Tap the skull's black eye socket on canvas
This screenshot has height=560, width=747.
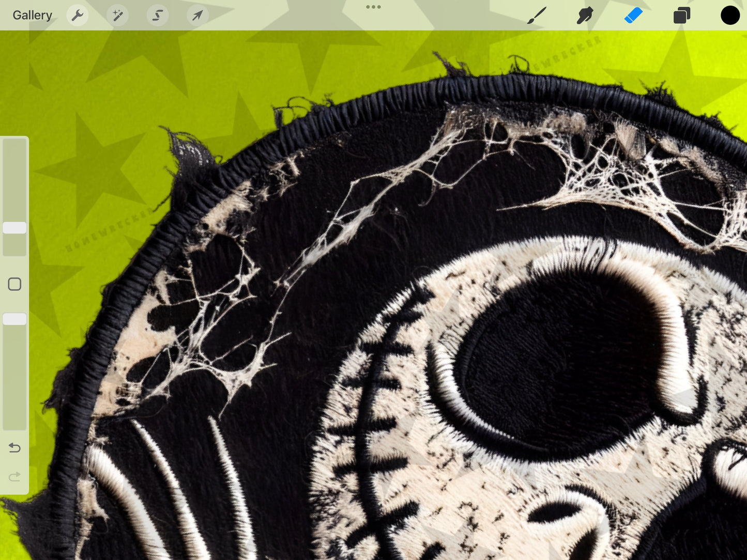coord(558,362)
